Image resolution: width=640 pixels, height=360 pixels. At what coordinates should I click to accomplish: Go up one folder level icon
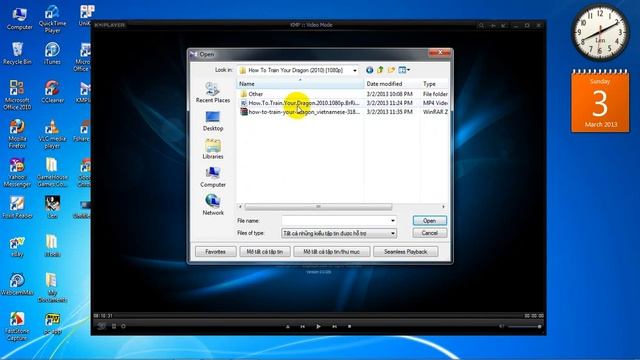(380, 70)
